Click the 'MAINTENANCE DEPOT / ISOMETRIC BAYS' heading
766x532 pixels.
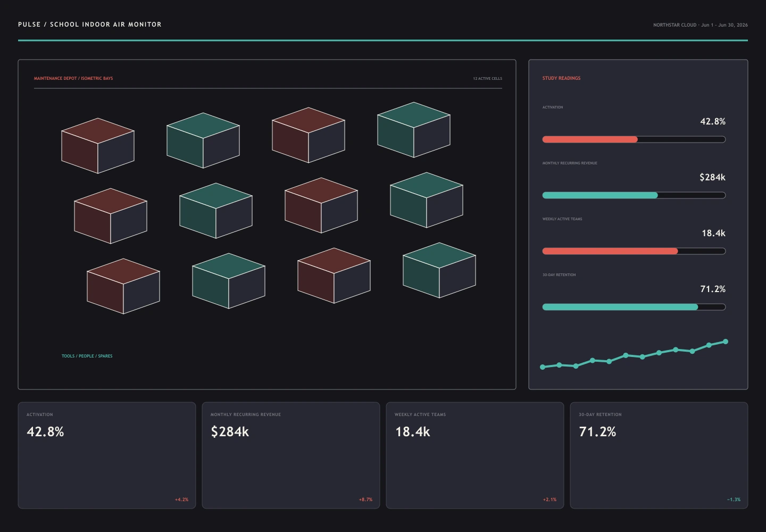(73, 78)
